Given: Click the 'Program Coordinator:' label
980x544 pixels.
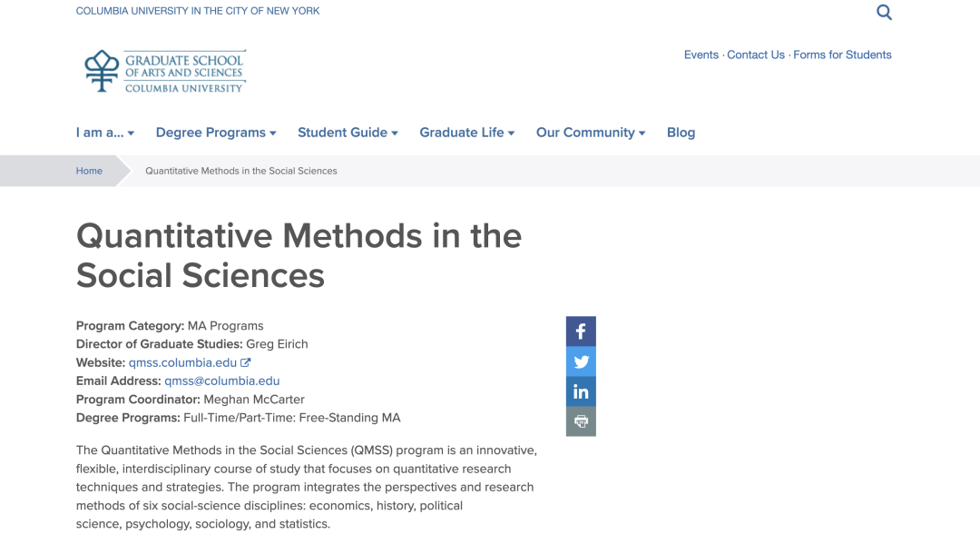Looking at the screenshot, I should (x=138, y=399).
